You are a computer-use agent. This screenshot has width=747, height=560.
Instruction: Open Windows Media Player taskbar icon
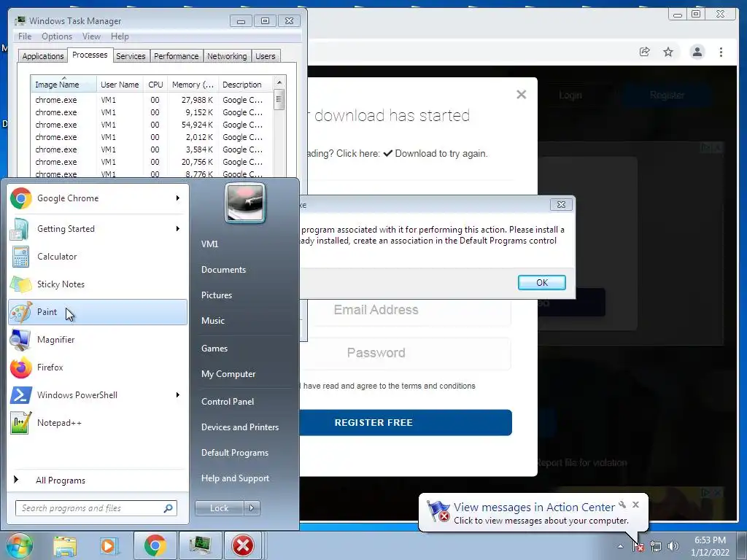109,545
